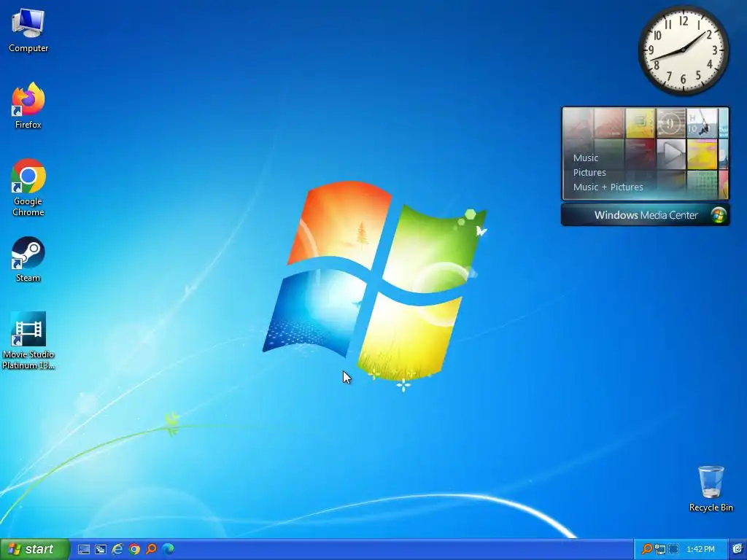The width and height of the screenshot is (747, 560).
Task: Launch Internet Explorer from quick launch
Action: (117, 549)
